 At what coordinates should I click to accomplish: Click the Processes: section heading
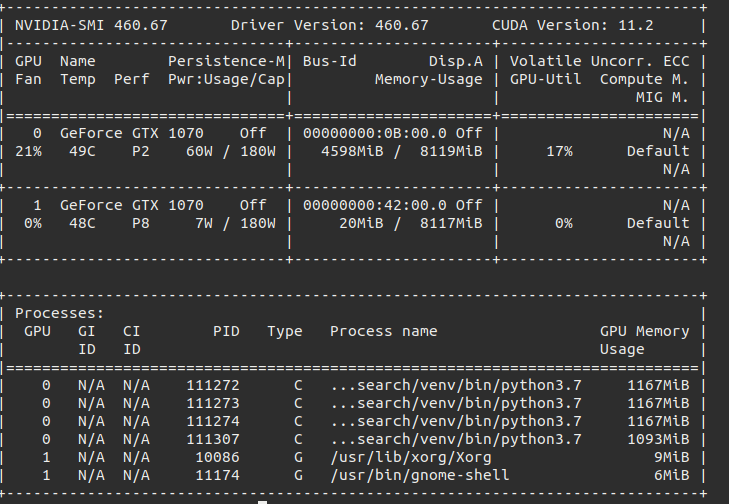click(59, 313)
